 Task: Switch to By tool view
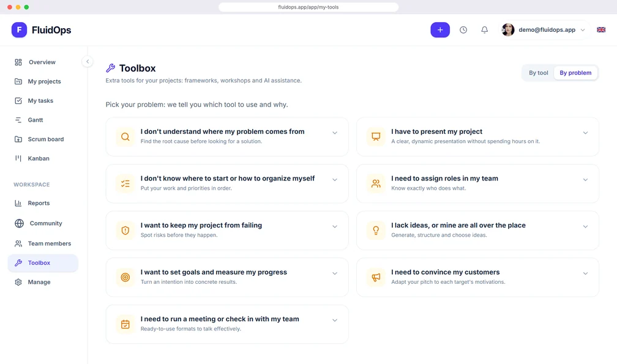[x=538, y=73]
